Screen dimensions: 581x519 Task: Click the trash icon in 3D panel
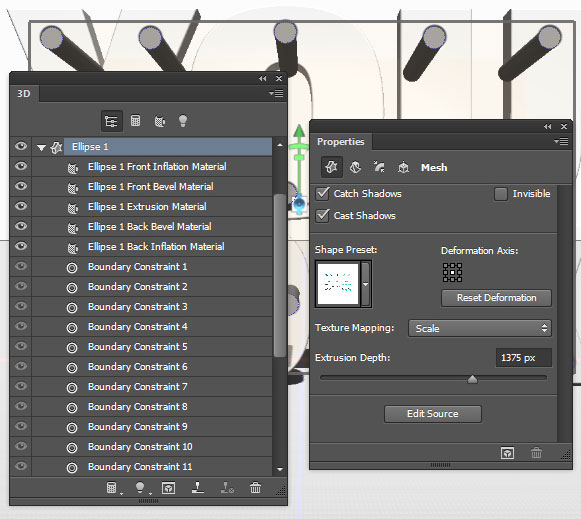pyautogui.click(x=255, y=488)
